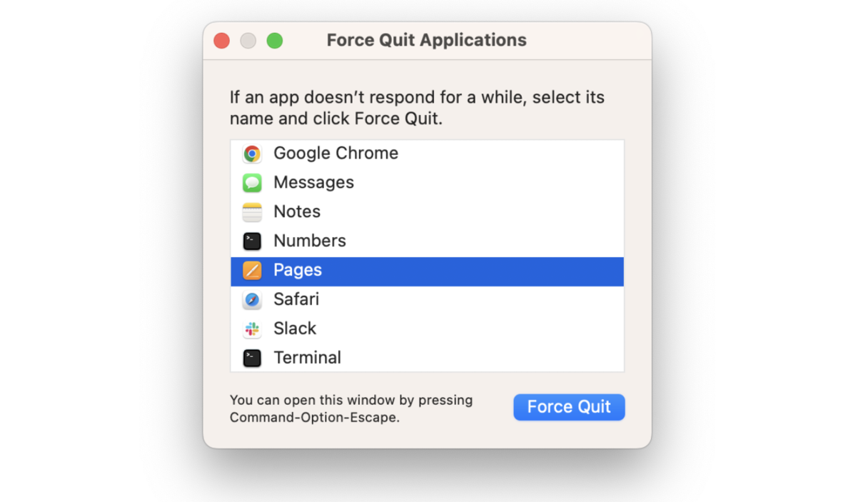Image resolution: width=868 pixels, height=502 pixels.
Task: Click the highlighted Pages row
Action: click(427, 270)
